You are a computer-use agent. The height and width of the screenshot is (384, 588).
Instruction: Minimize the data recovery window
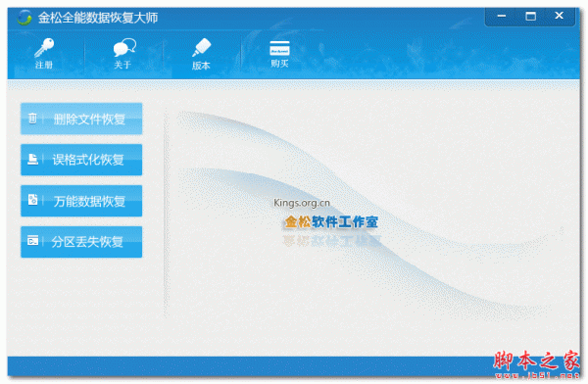click(x=502, y=16)
